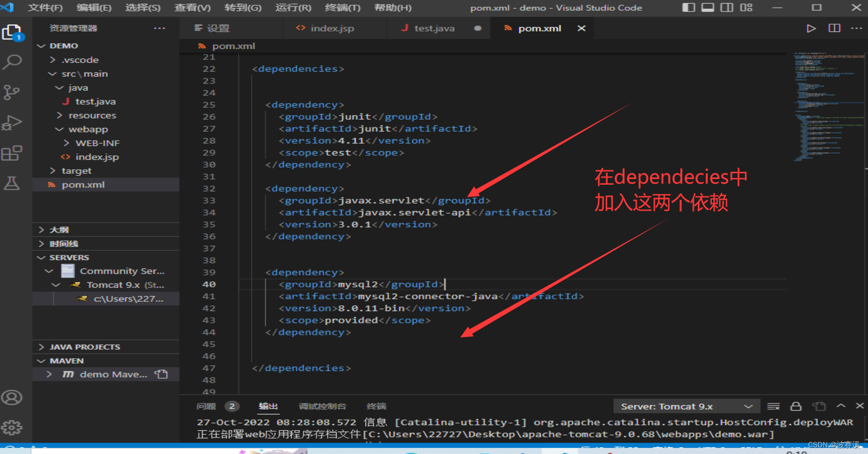Open editor More Actions ellipsis
868x454 pixels.
tap(857, 28)
